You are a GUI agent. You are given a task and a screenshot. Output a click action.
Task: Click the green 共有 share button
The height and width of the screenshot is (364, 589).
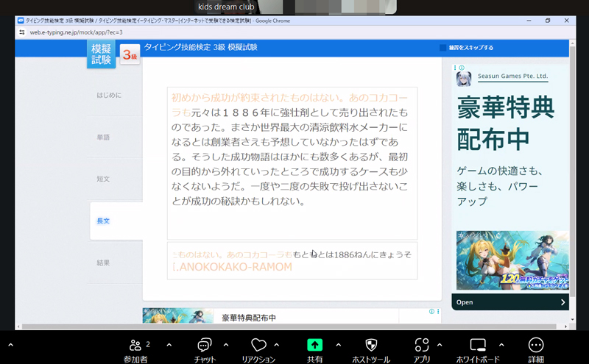tap(314, 345)
